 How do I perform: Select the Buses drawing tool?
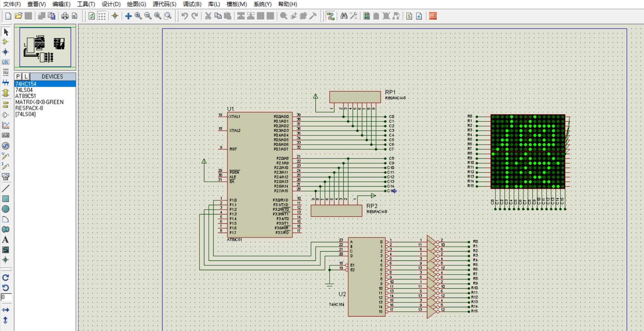pos(6,82)
